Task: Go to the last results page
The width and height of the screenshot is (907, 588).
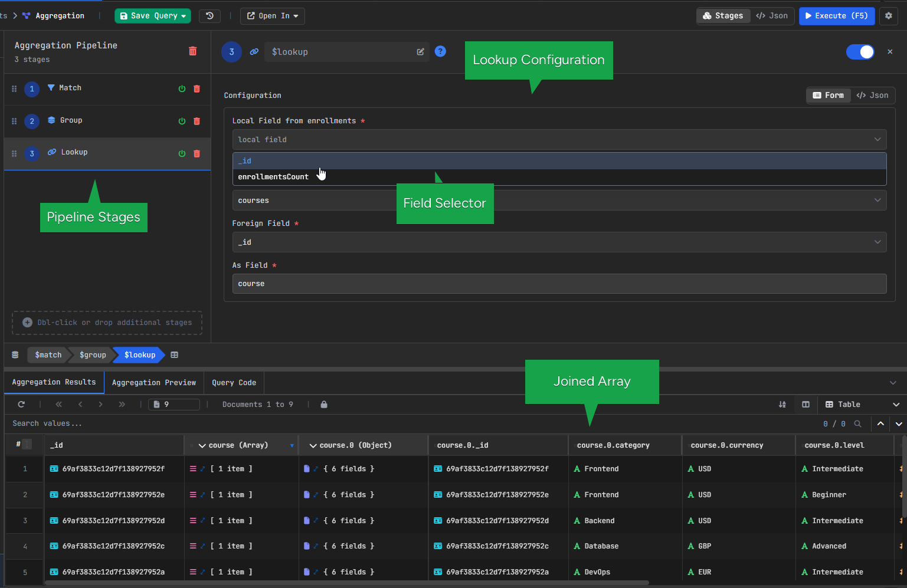Action: [122, 405]
